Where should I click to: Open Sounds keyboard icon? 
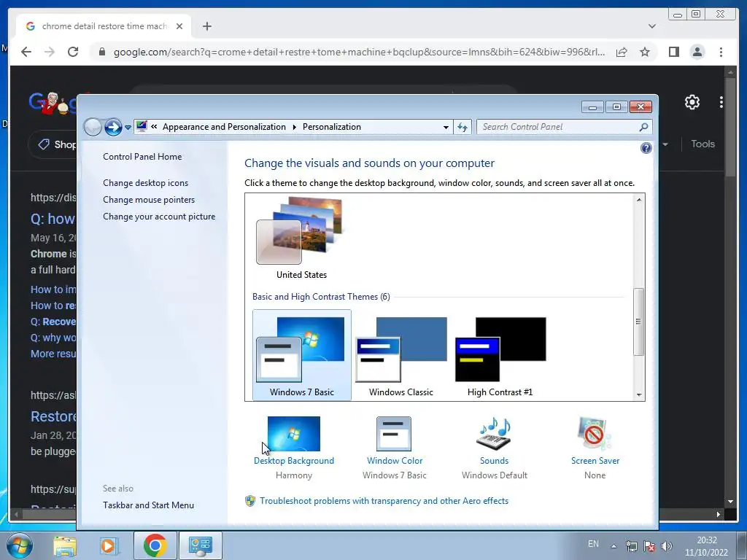point(494,433)
